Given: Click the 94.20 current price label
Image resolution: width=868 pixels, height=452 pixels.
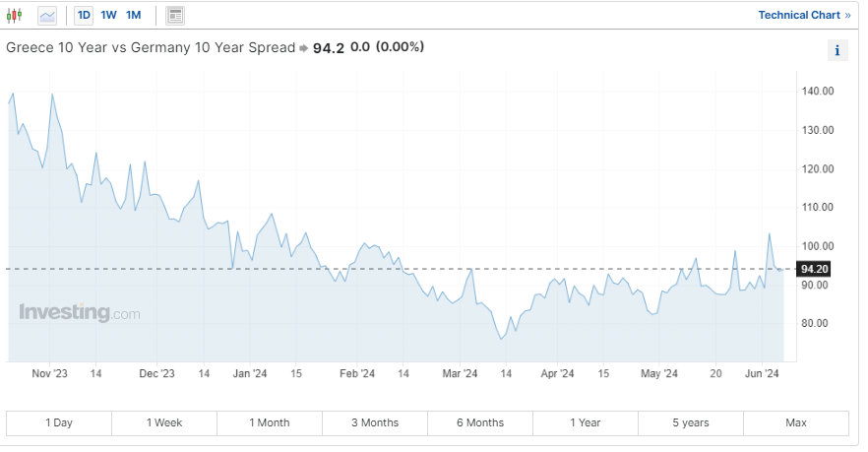Looking at the screenshot, I should (816, 269).
